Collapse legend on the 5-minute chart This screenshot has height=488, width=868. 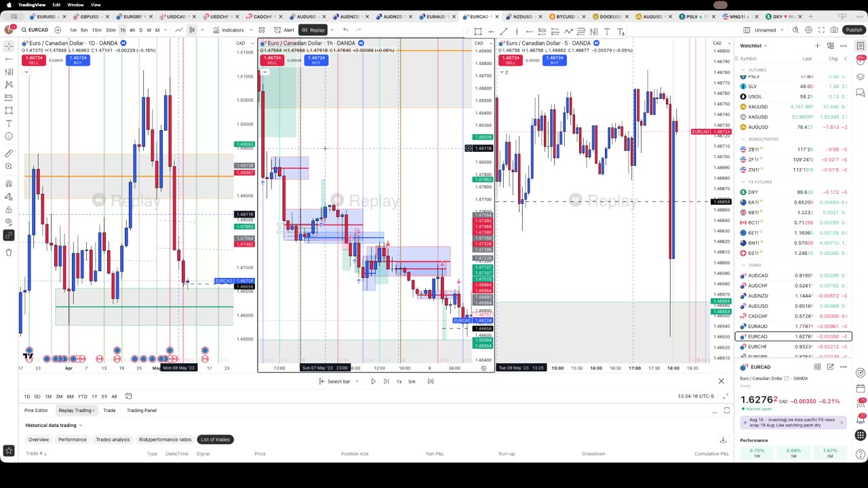(502, 72)
